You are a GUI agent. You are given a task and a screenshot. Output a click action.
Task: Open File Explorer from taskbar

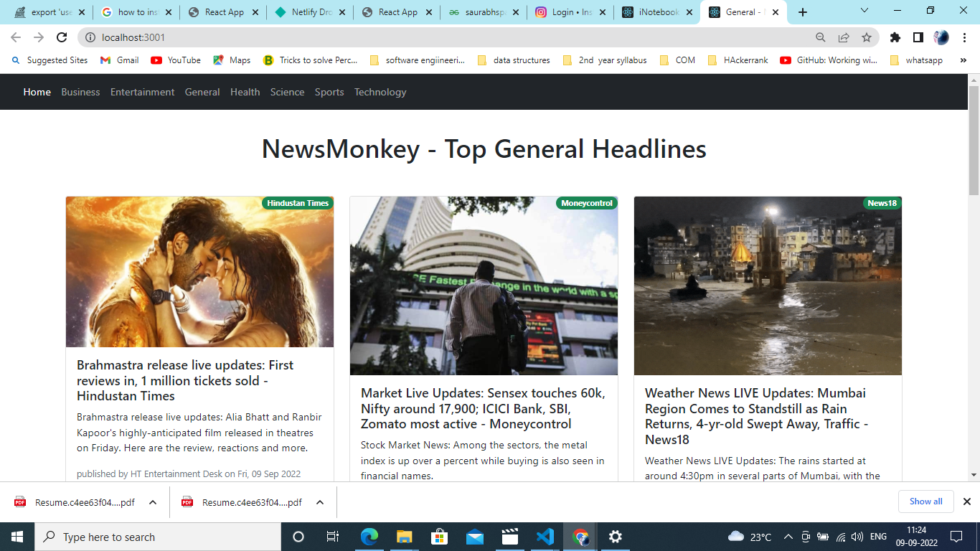coord(404,537)
